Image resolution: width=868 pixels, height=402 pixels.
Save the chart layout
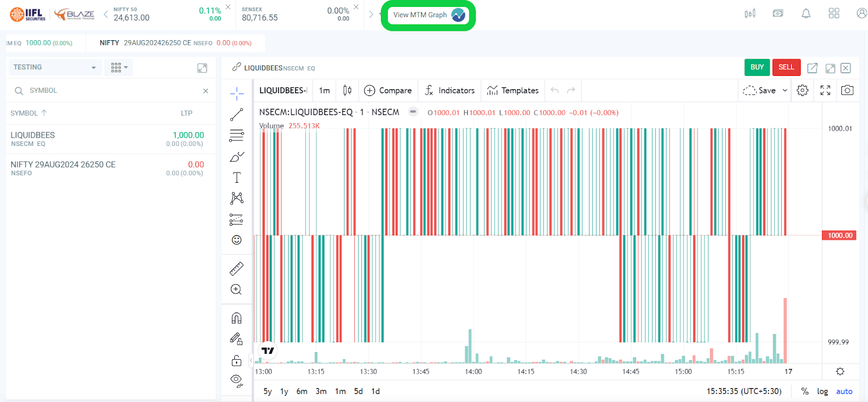pos(759,91)
